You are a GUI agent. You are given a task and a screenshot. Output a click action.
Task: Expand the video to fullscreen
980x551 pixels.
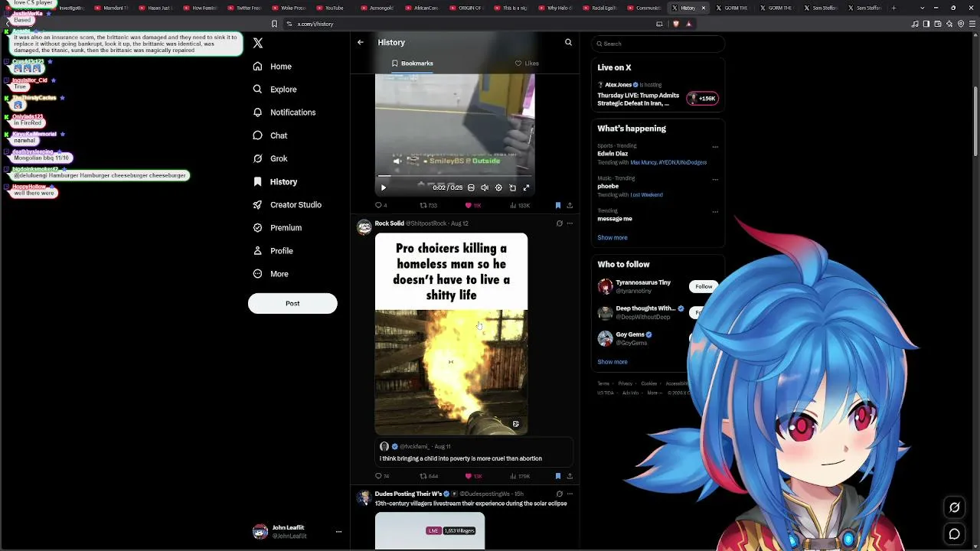(x=526, y=187)
